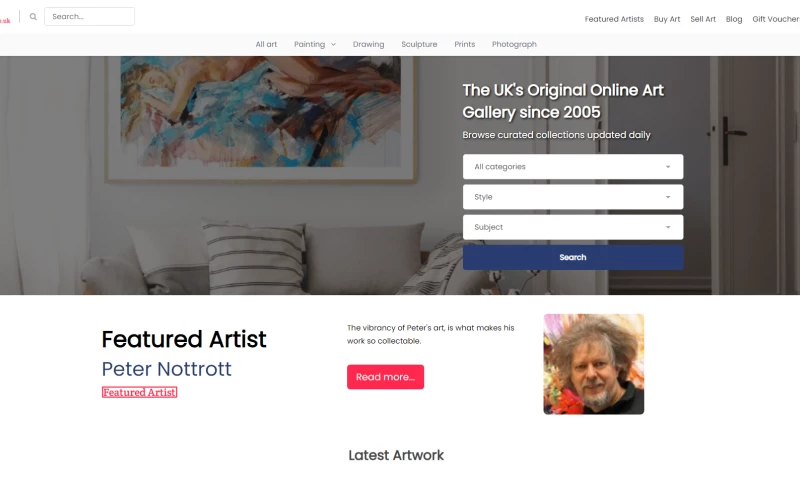The image size is (800, 480).
Task: Visit the Blog page
Action: (734, 19)
